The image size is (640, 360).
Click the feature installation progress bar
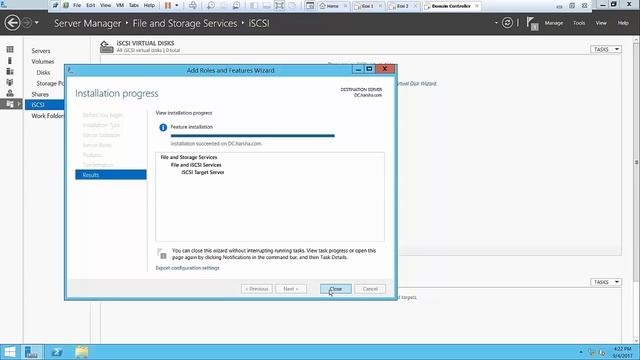(x=253, y=136)
